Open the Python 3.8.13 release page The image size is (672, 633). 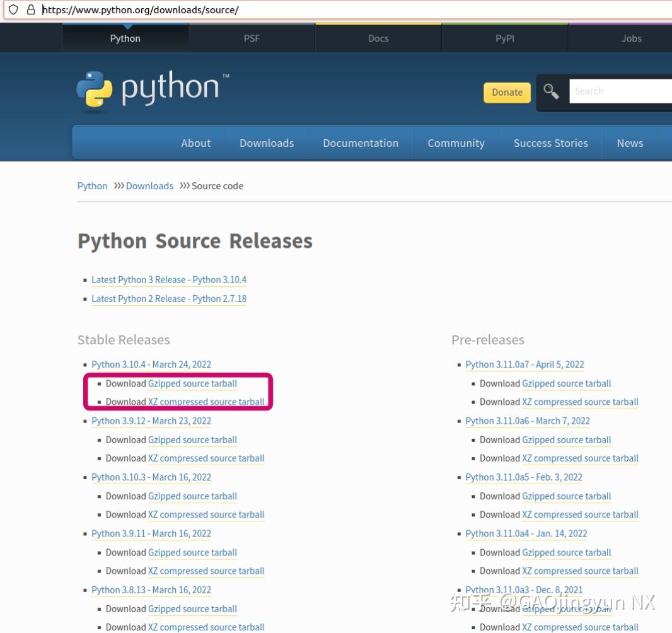pyautogui.click(x=151, y=589)
